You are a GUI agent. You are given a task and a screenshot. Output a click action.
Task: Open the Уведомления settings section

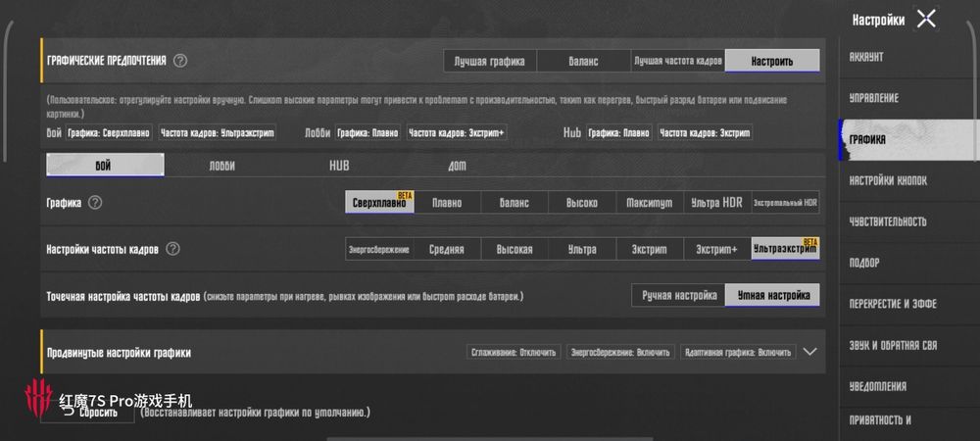908,387
